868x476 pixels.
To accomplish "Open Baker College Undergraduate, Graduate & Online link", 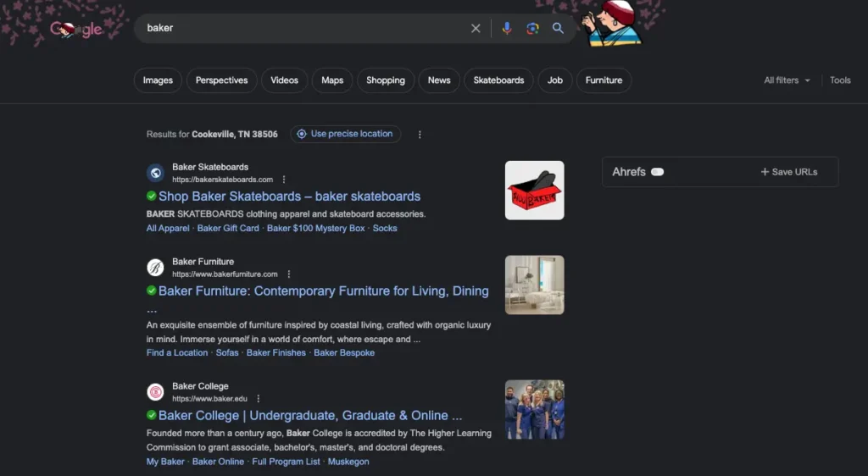I will pyautogui.click(x=310, y=415).
